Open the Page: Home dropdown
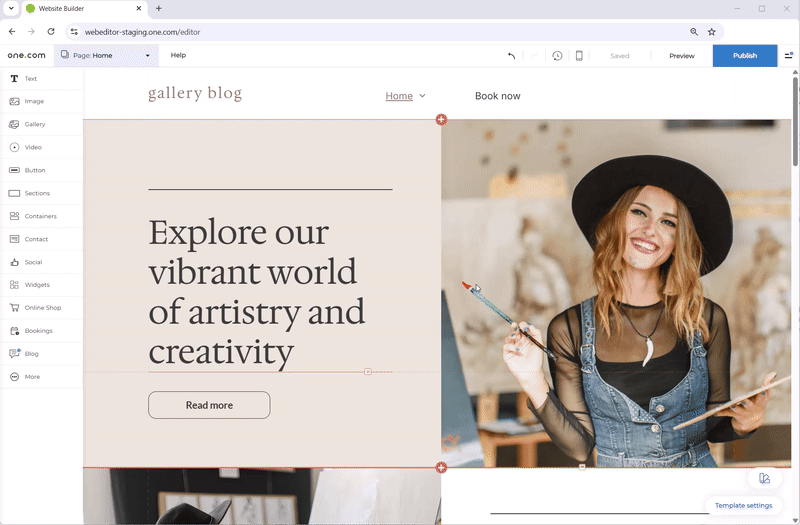Screen dimensions: 800x525 point(105,56)
